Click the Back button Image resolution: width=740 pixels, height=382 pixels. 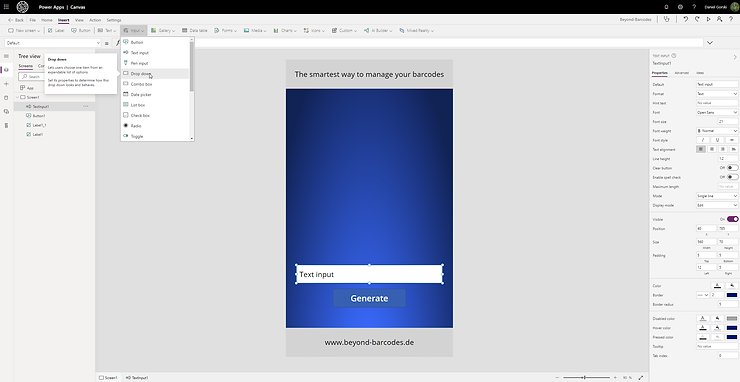16,20
